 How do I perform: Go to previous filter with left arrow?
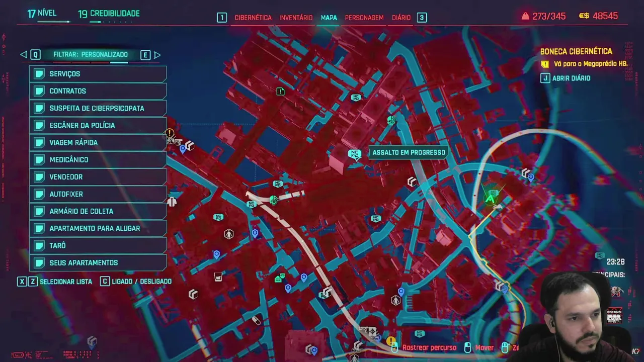point(23,54)
